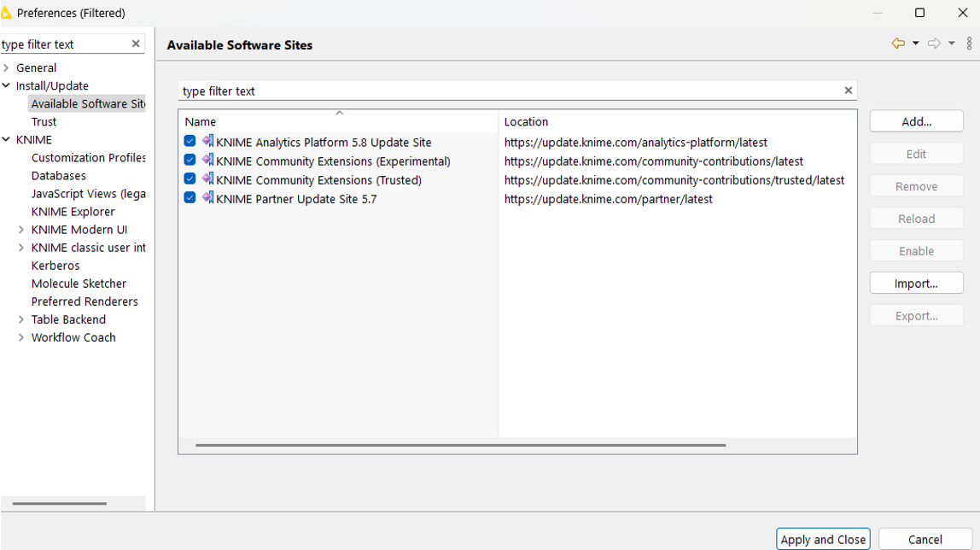Viewport: 980px width, 550px height.
Task: Click the KNIME Partner Update Site icon
Action: (x=207, y=198)
